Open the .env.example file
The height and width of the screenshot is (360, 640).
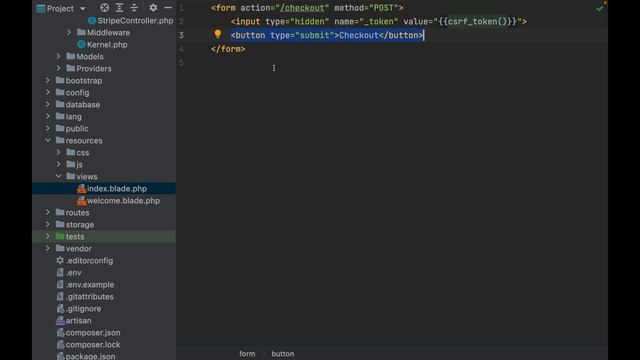click(x=90, y=284)
